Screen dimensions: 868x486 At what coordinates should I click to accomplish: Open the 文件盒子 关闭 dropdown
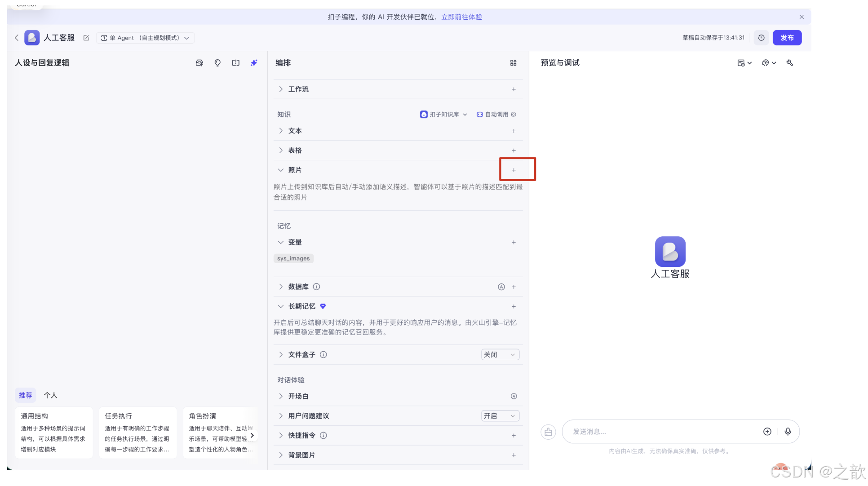click(x=500, y=355)
